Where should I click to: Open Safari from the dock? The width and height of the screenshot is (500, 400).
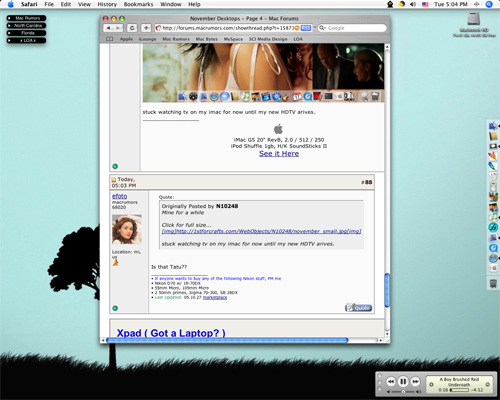coord(493,258)
